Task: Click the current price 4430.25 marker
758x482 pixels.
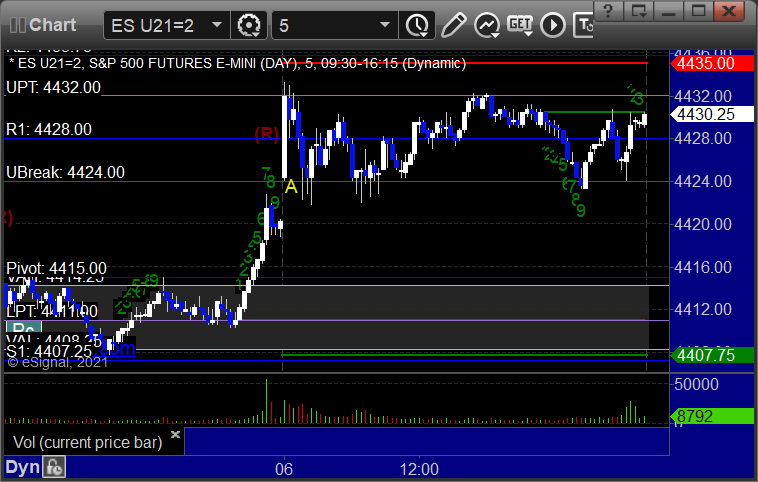Action: [x=711, y=115]
